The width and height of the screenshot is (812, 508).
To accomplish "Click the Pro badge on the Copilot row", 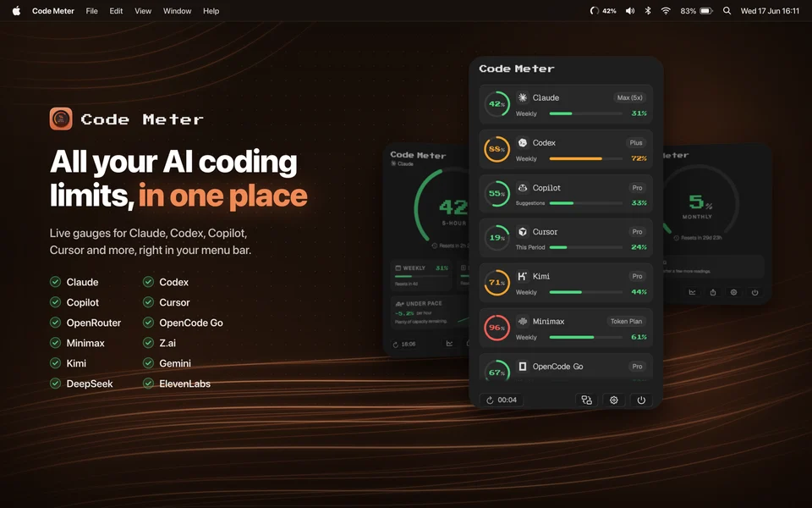I will pos(637,188).
